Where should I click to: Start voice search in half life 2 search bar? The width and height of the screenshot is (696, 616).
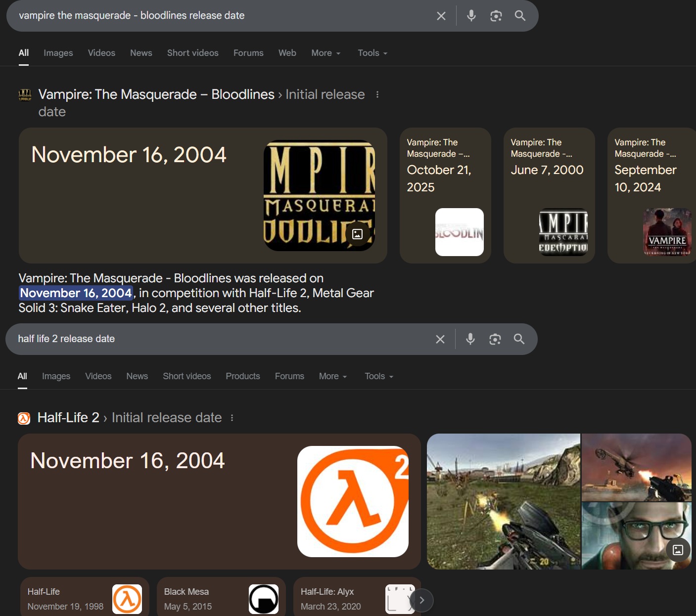coord(470,339)
